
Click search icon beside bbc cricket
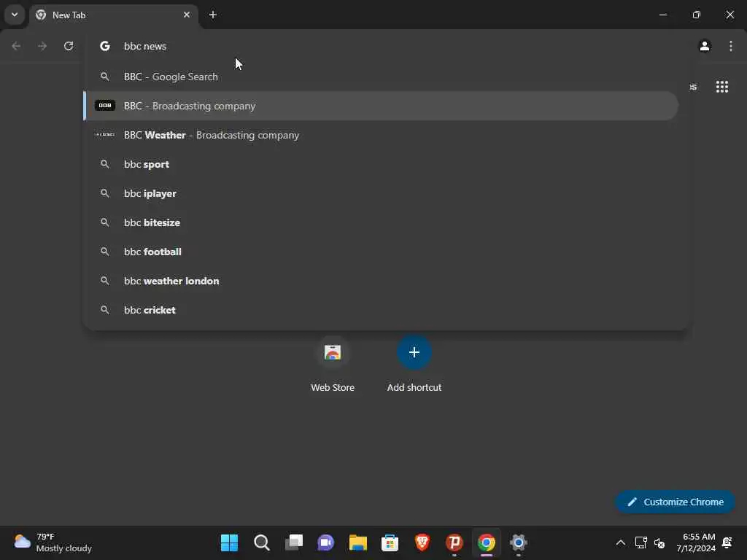[105, 310]
